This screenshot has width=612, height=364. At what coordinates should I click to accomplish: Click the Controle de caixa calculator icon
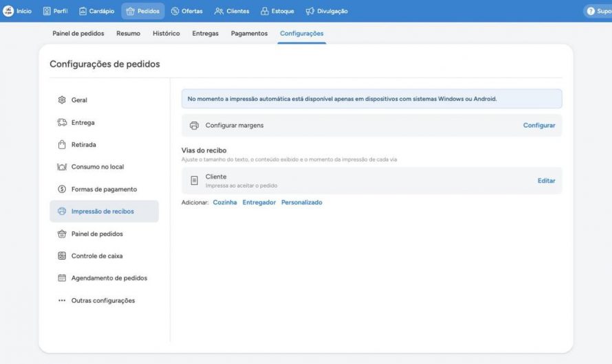(x=62, y=255)
